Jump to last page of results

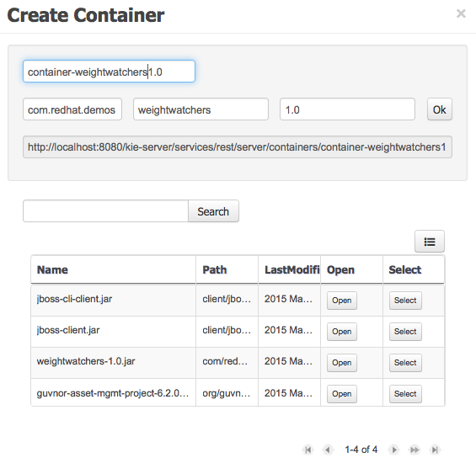(435, 450)
